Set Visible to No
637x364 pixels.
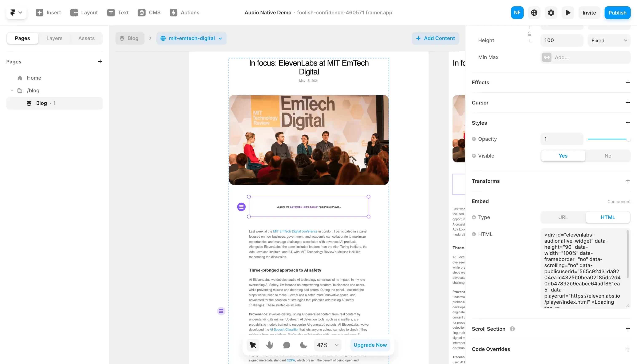[608, 156]
